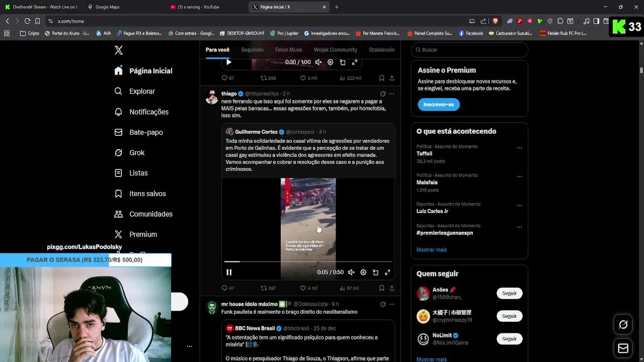The width and height of the screenshot is (644, 362).
Task: Click the Buscar search field
Action: tap(469, 50)
